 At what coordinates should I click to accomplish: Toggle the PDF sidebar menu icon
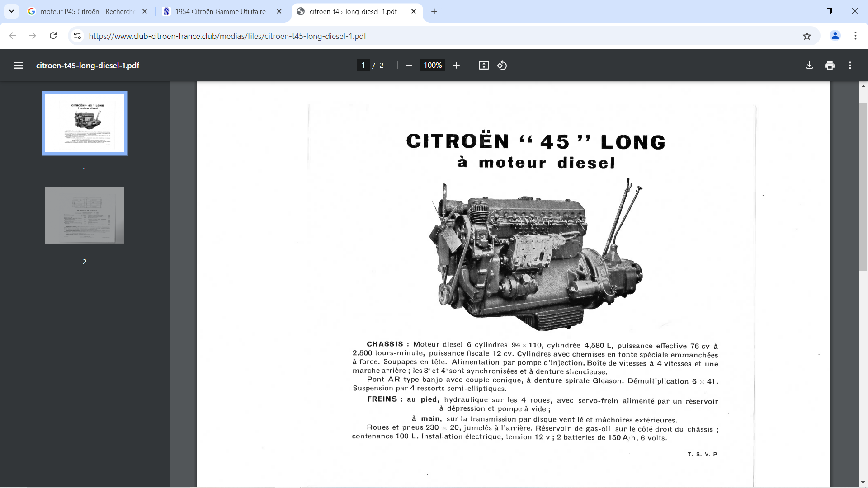18,66
